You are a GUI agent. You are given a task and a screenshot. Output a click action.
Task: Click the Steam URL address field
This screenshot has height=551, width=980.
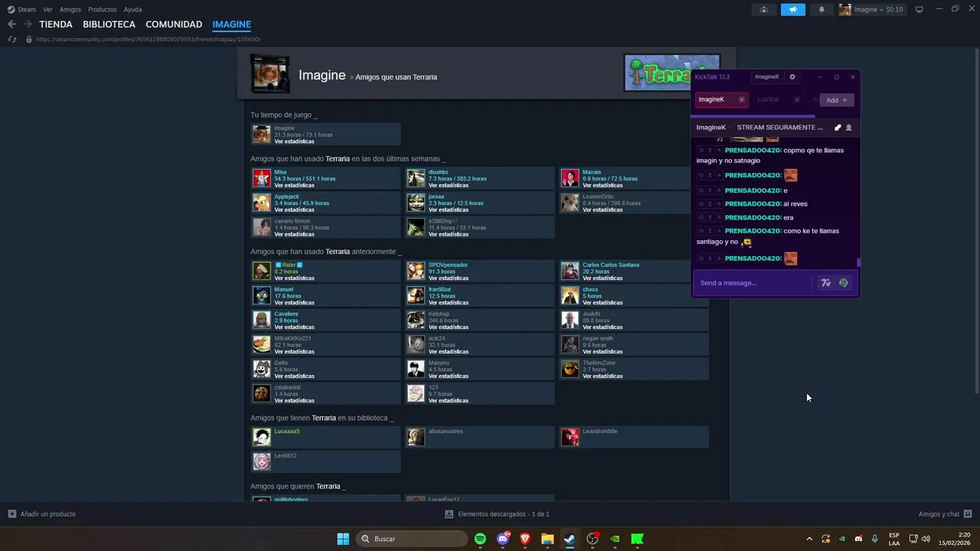(148, 39)
